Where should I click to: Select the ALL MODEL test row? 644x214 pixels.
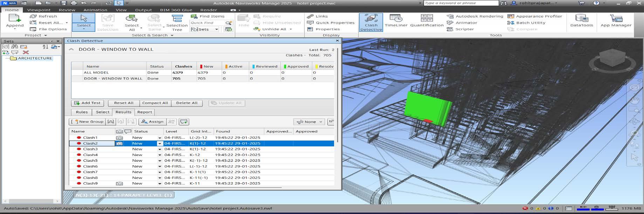tap(203, 73)
